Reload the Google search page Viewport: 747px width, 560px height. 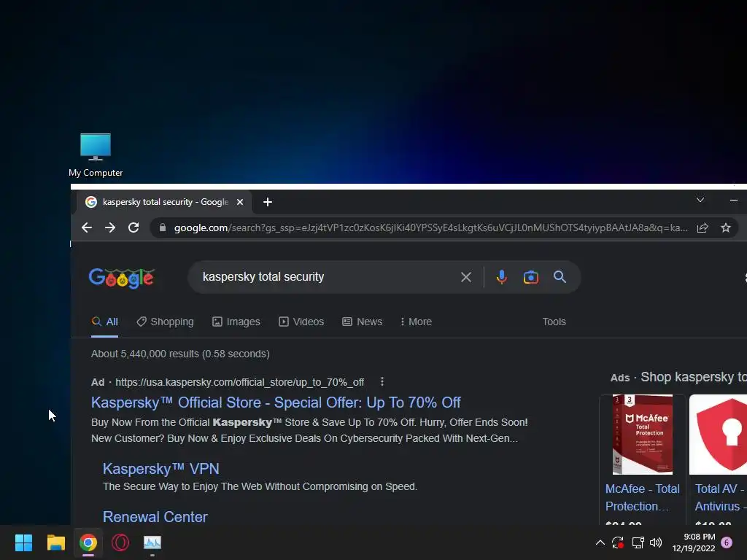coord(133,227)
